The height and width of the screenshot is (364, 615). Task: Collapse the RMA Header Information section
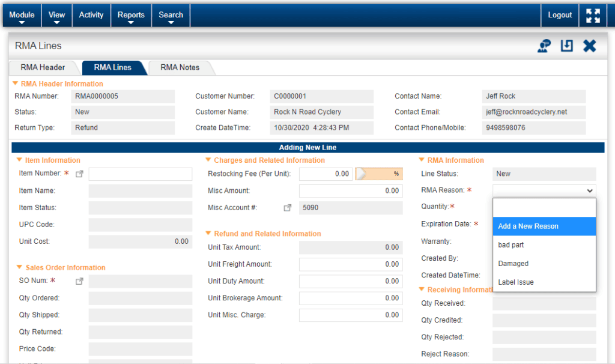[14, 83]
